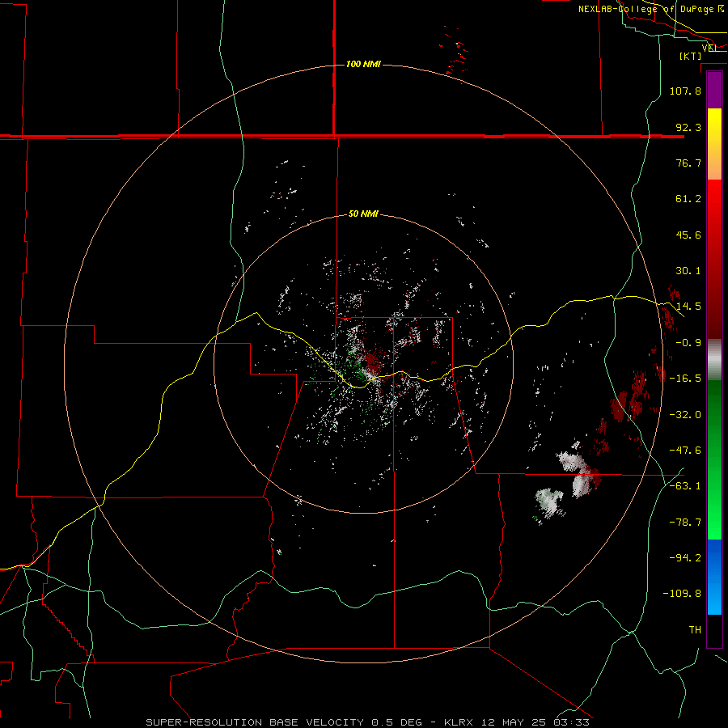
Task: Click the -109.8 velocity scale value
Action: click(682, 594)
